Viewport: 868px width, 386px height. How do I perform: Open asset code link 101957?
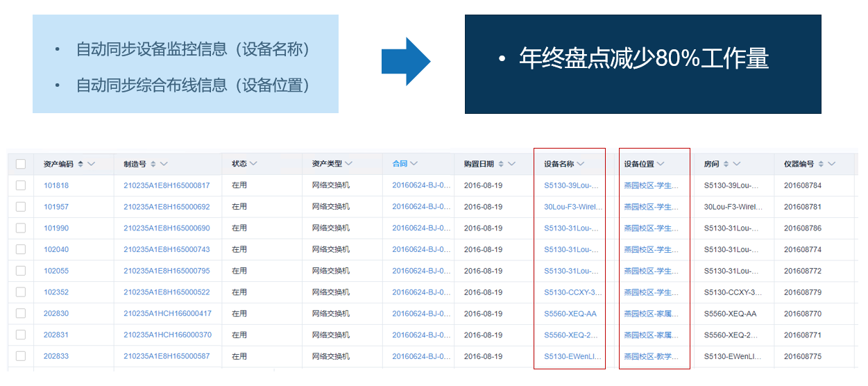[56, 207]
